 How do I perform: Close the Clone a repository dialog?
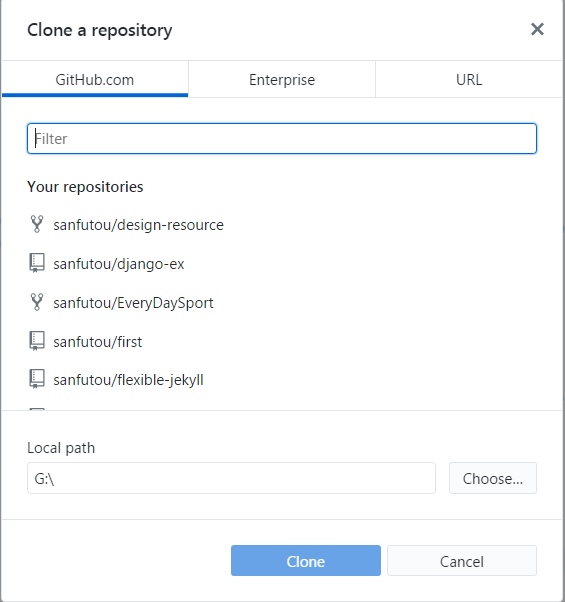pyautogui.click(x=537, y=29)
